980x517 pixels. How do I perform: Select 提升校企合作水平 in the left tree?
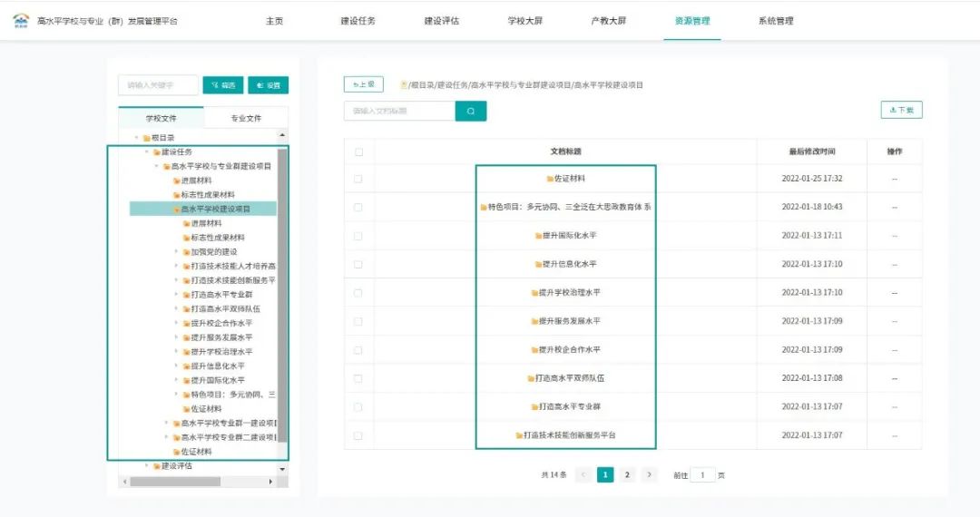221,324
